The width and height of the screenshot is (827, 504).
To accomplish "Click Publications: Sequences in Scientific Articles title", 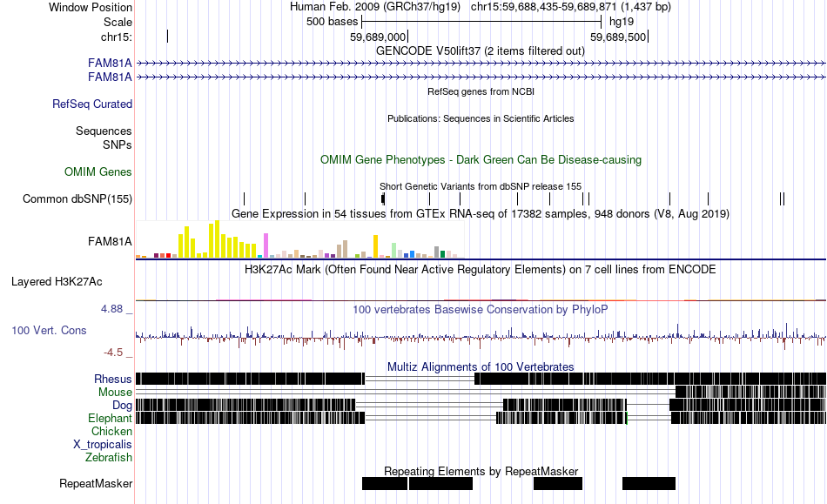I will 481,118.
